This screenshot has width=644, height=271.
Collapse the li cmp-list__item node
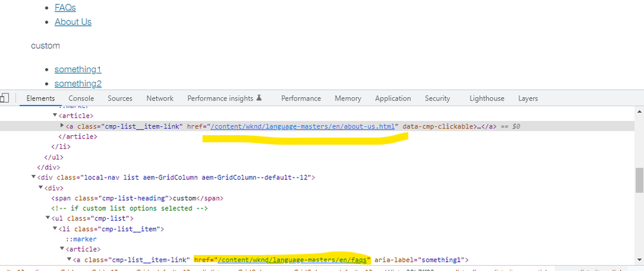pyautogui.click(x=55, y=229)
